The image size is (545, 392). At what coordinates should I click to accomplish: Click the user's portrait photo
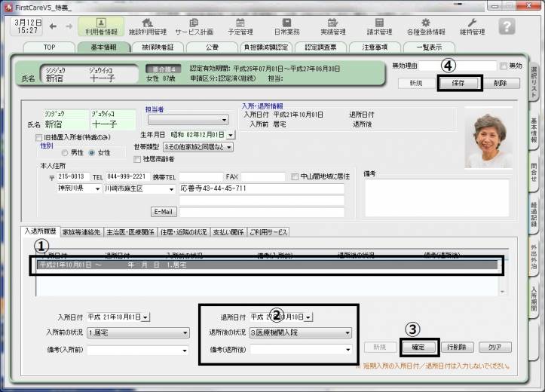pos(488,142)
